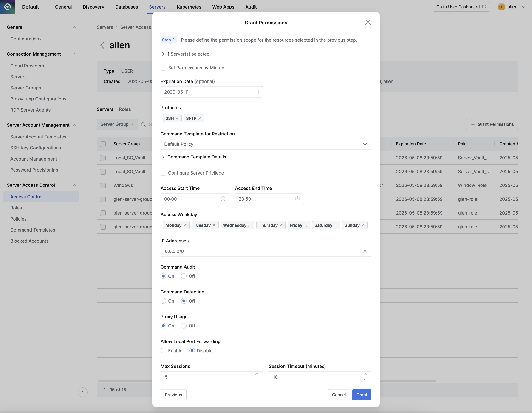
Task: Close the Grant Permissions dialog
Action: click(x=368, y=23)
